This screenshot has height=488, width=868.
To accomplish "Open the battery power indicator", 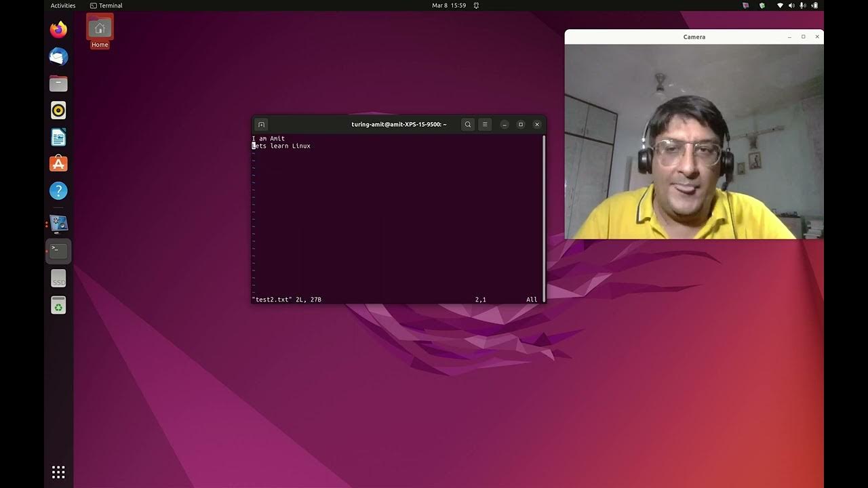I will coord(814,5).
